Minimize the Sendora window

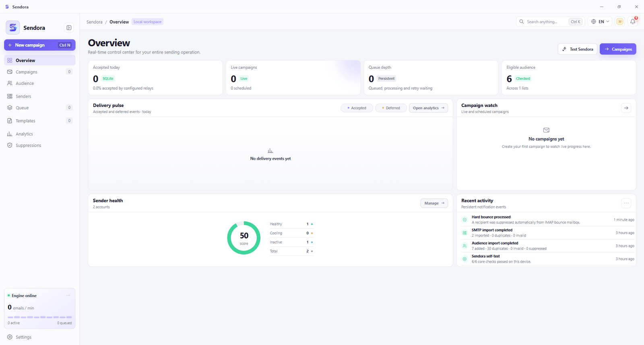(x=602, y=7)
